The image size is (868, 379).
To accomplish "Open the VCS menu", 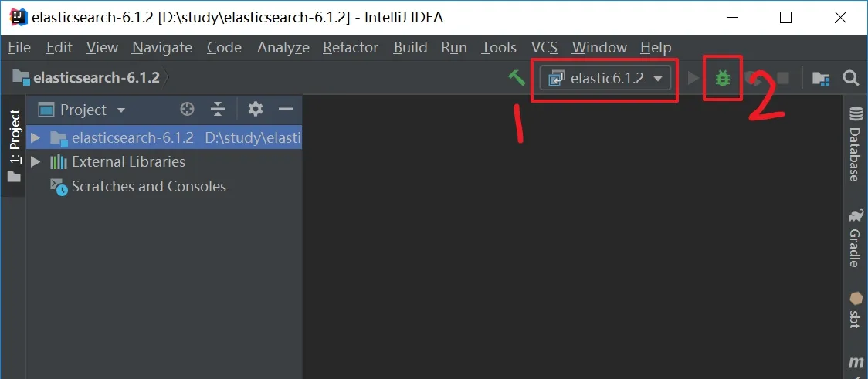I will [x=544, y=48].
